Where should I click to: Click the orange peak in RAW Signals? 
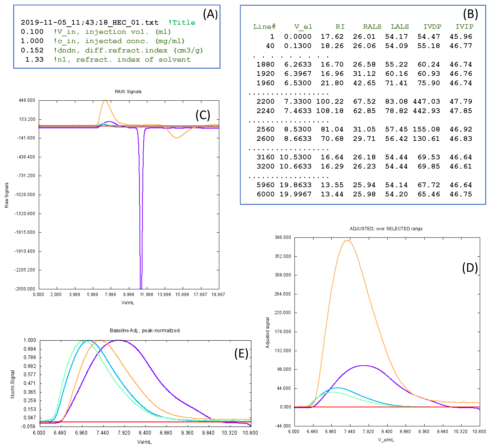105,101
